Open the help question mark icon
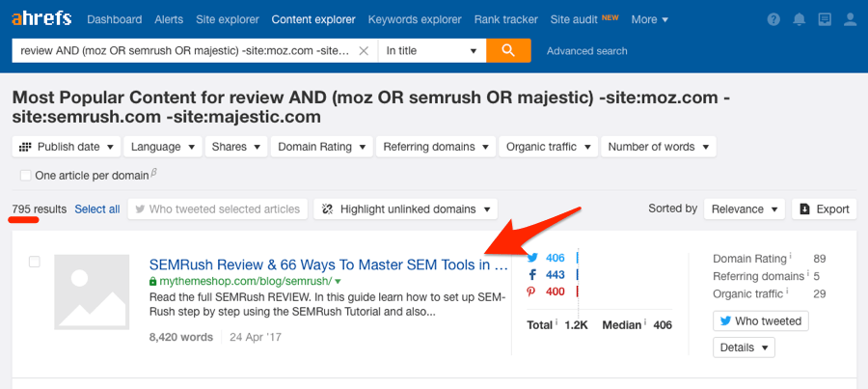Screen dimensions: 868x389 coord(773,19)
